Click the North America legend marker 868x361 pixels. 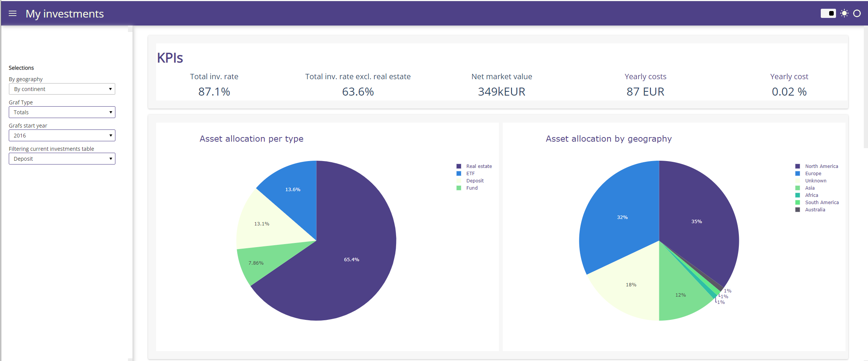click(x=797, y=166)
